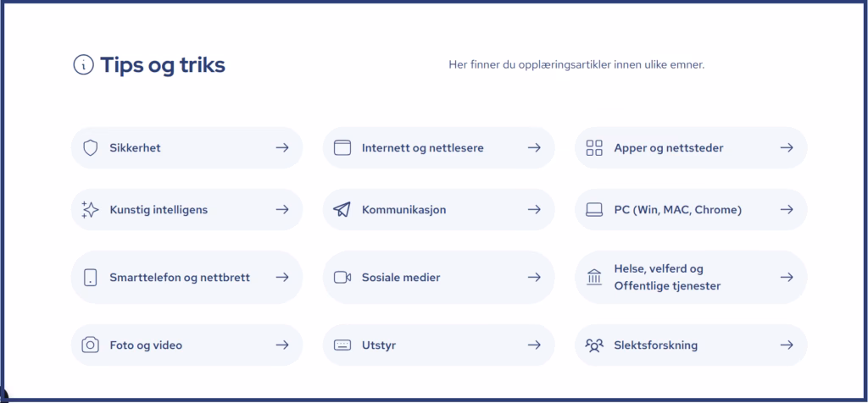Select the Tips og triks heading
The width and height of the screenshot is (868, 403).
point(163,65)
